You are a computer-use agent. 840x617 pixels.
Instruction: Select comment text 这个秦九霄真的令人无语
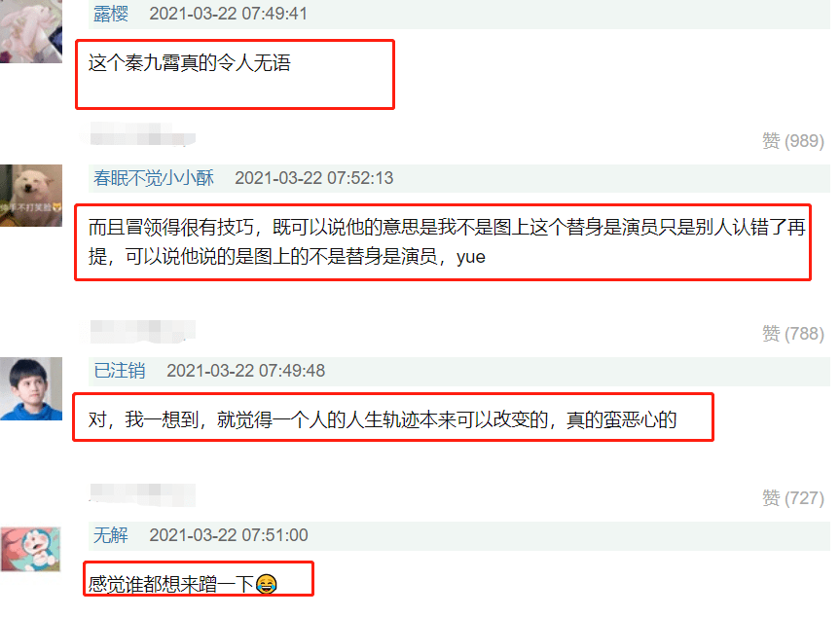190,63
